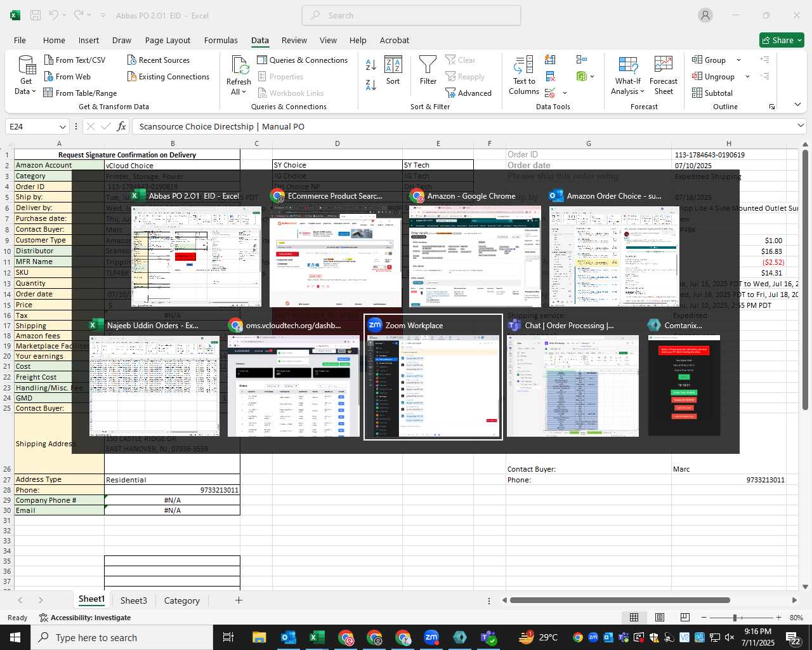Open Task View on the taskbar

click(228, 637)
